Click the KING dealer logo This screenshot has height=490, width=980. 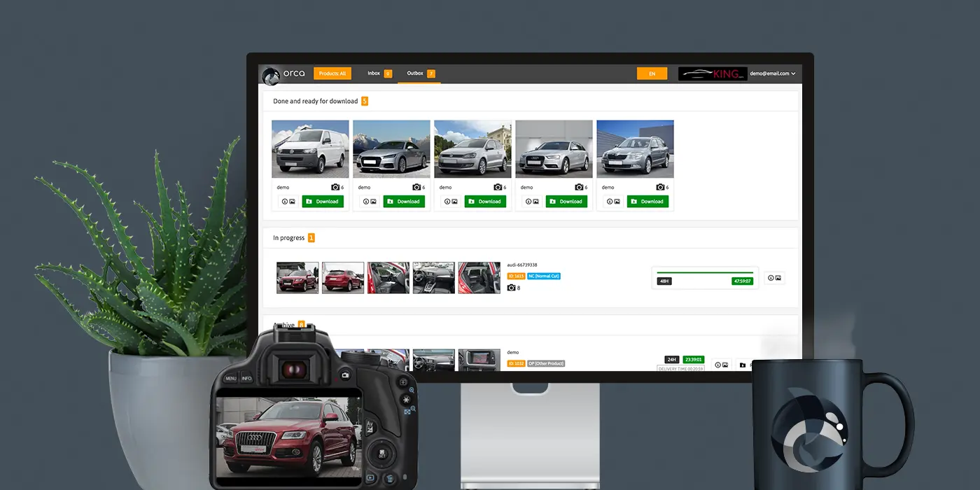(x=711, y=73)
